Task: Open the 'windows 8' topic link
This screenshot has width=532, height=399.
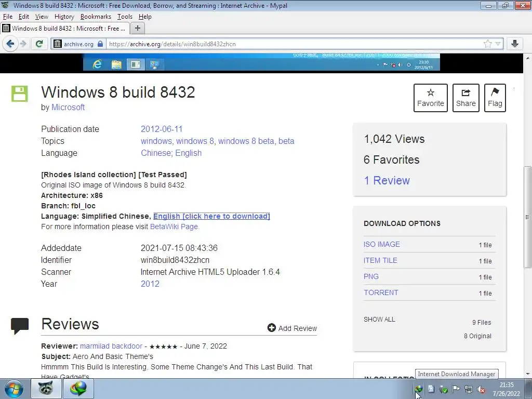Action: 195,141
